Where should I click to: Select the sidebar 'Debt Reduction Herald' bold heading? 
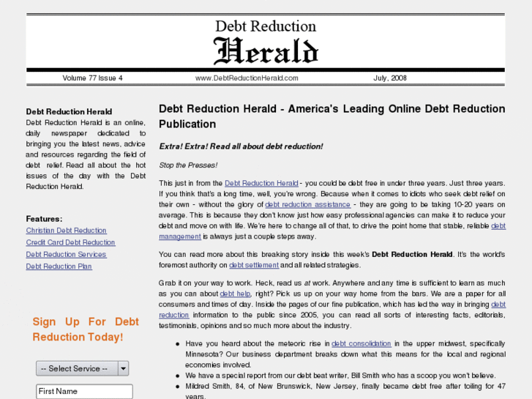(x=69, y=112)
